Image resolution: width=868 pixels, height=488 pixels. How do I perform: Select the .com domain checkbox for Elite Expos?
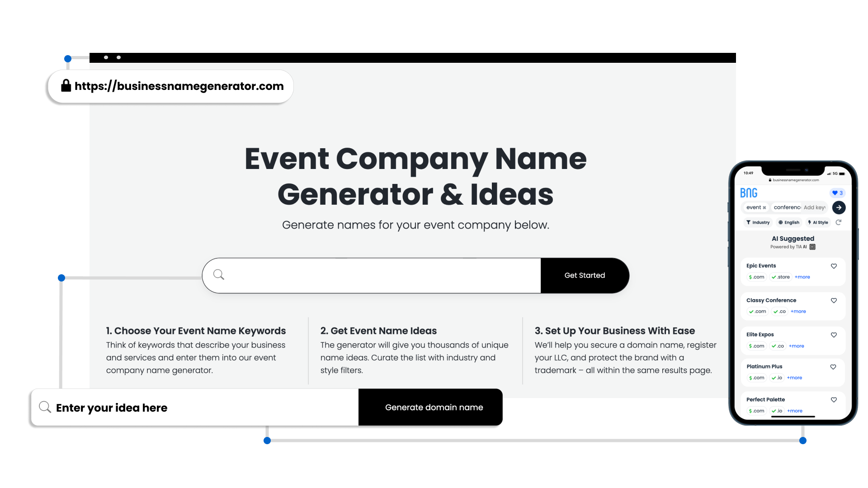(756, 345)
